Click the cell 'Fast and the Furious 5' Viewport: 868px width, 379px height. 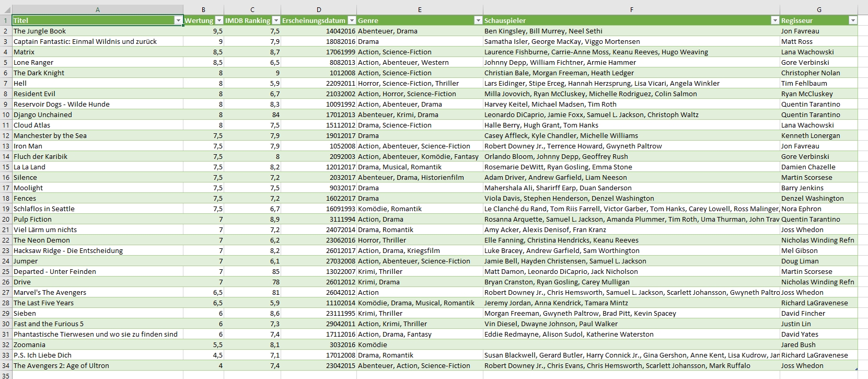click(x=98, y=324)
